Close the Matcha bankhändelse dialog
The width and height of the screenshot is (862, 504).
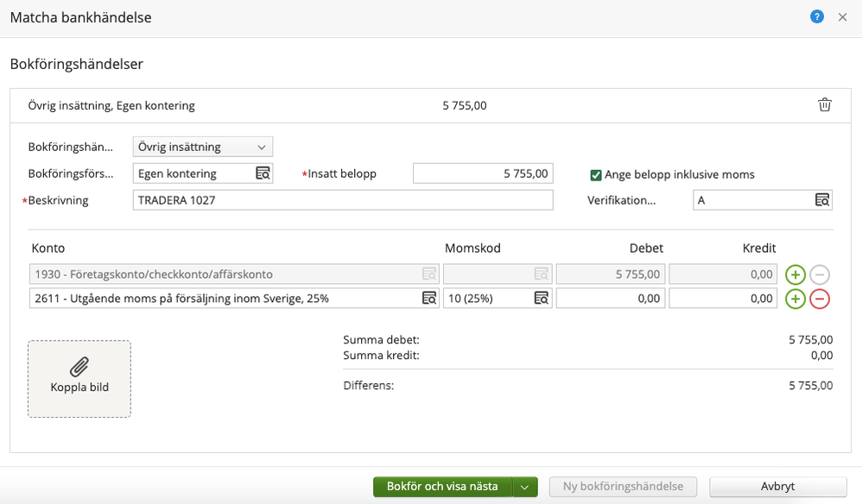pyautogui.click(x=843, y=16)
